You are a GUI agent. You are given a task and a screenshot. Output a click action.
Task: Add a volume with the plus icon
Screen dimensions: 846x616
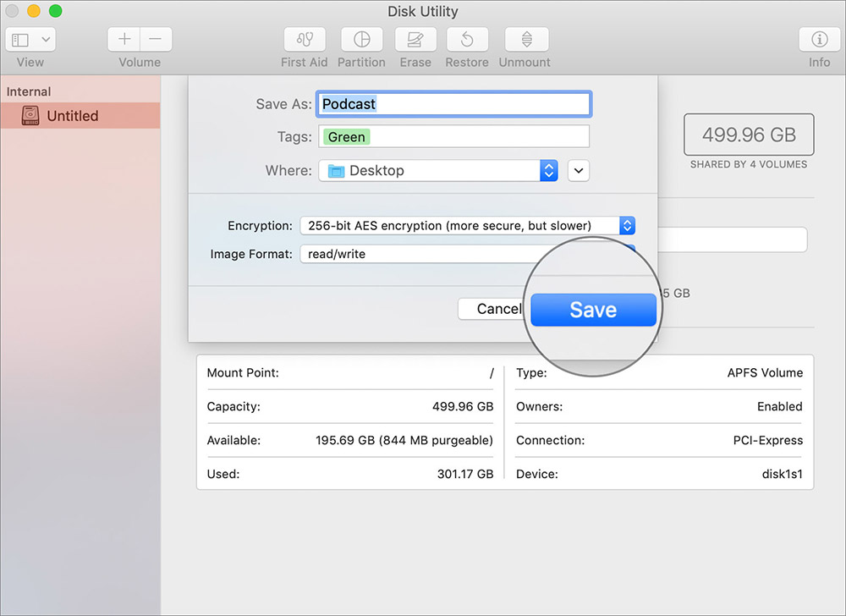point(123,38)
